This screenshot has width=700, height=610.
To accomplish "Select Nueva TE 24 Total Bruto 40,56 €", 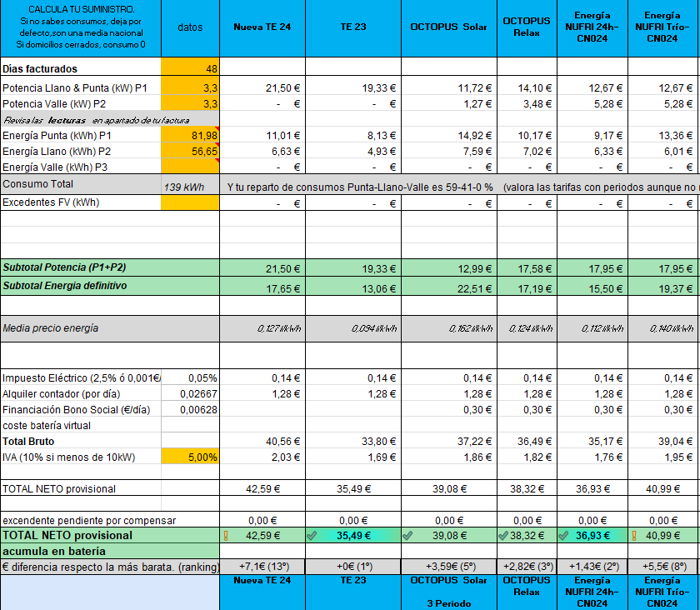I will pyautogui.click(x=262, y=441).
